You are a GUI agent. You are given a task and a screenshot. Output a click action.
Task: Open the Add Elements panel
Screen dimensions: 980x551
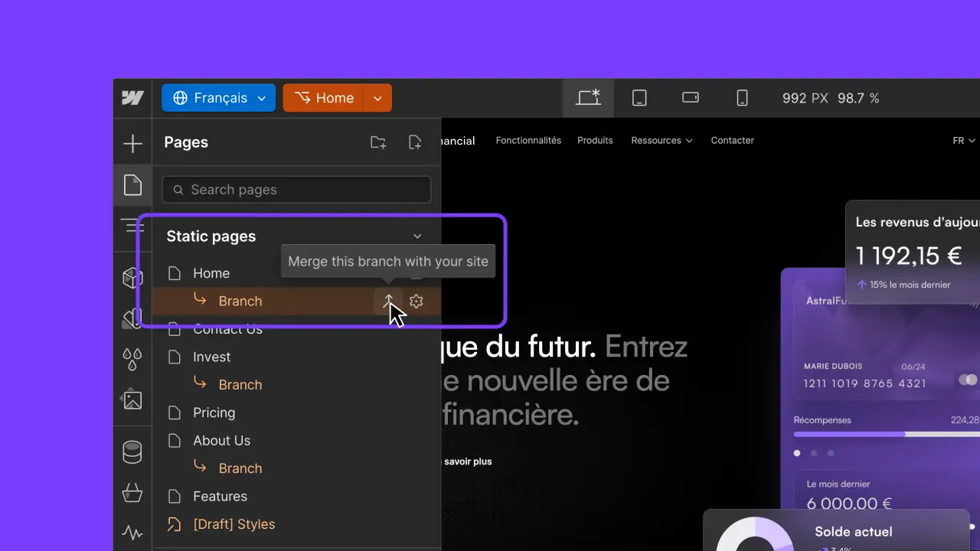(x=133, y=142)
